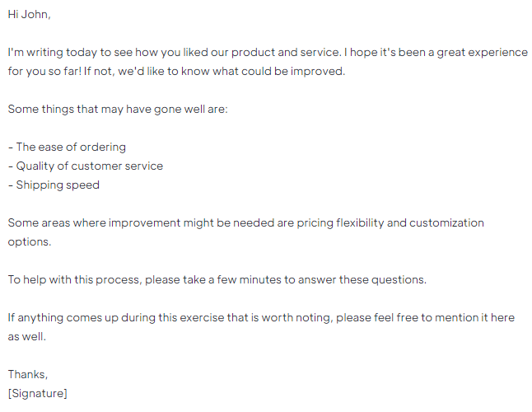
Task: Click the '[Signature]' placeholder
Action: pos(38,393)
